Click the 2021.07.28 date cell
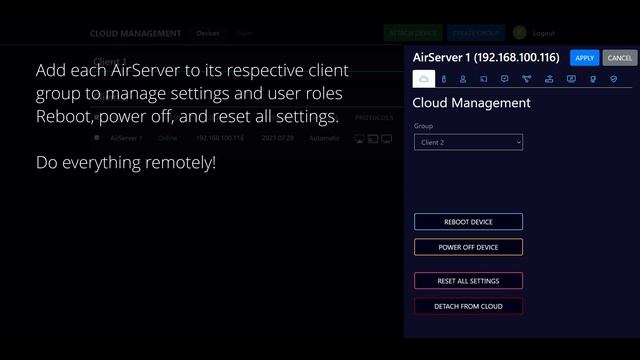 (x=278, y=138)
